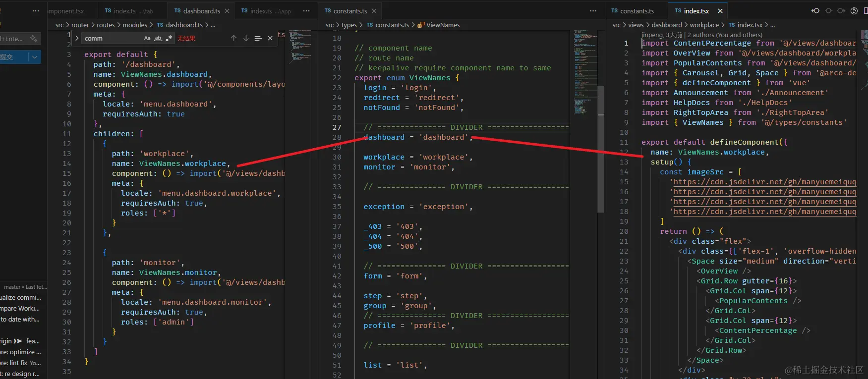This screenshot has width=868, height=379.
Task: Click 'dashboard' breadcrumb in right editor
Action: pyautogui.click(x=667, y=25)
